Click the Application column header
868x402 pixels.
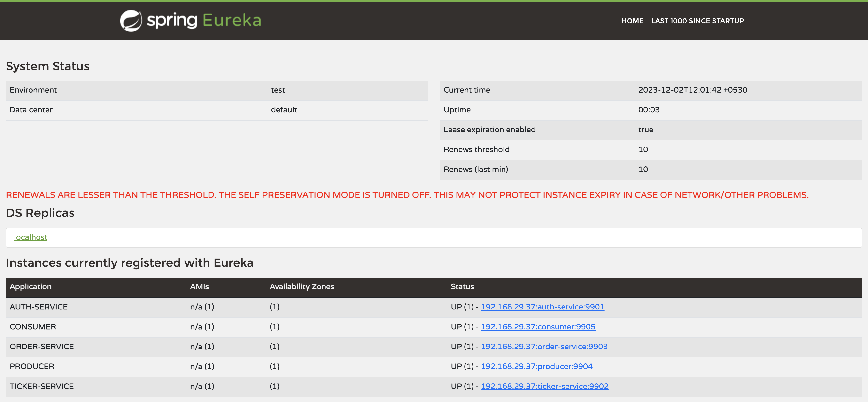31,287
